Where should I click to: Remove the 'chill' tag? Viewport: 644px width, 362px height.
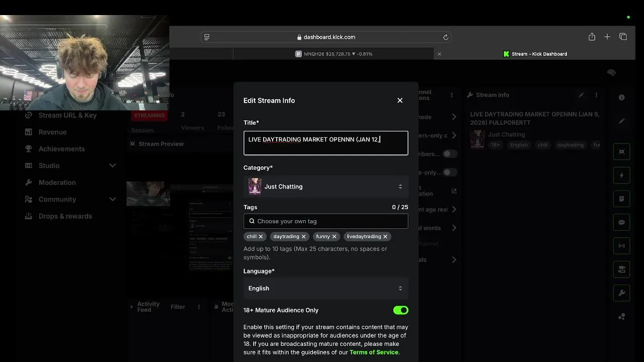pyautogui.click(x=261, y=236)
